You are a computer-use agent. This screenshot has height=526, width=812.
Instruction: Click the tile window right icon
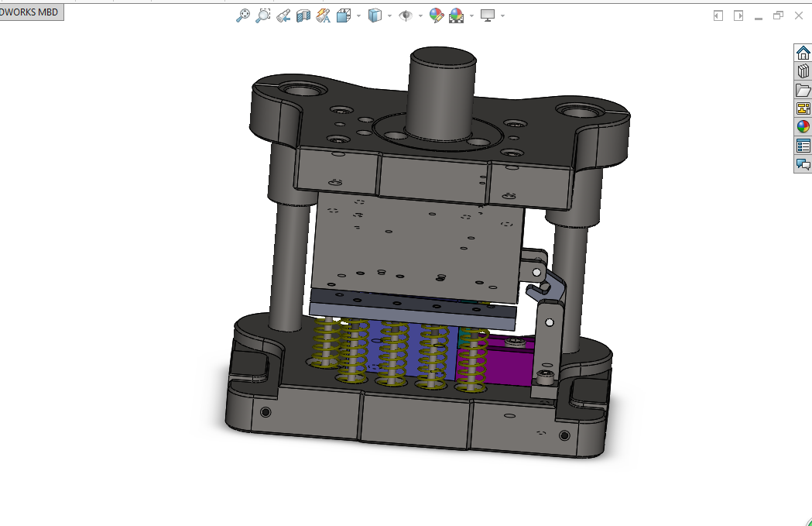click(738, 16)
